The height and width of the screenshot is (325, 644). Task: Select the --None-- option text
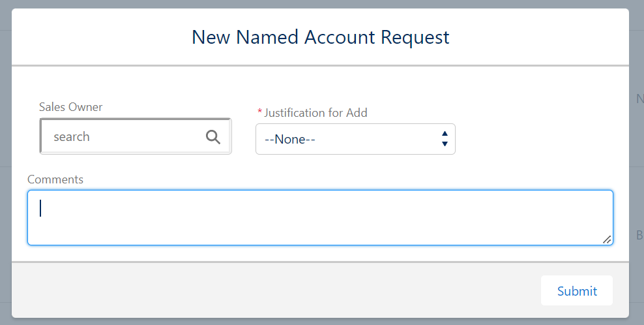tap(290, 139)
